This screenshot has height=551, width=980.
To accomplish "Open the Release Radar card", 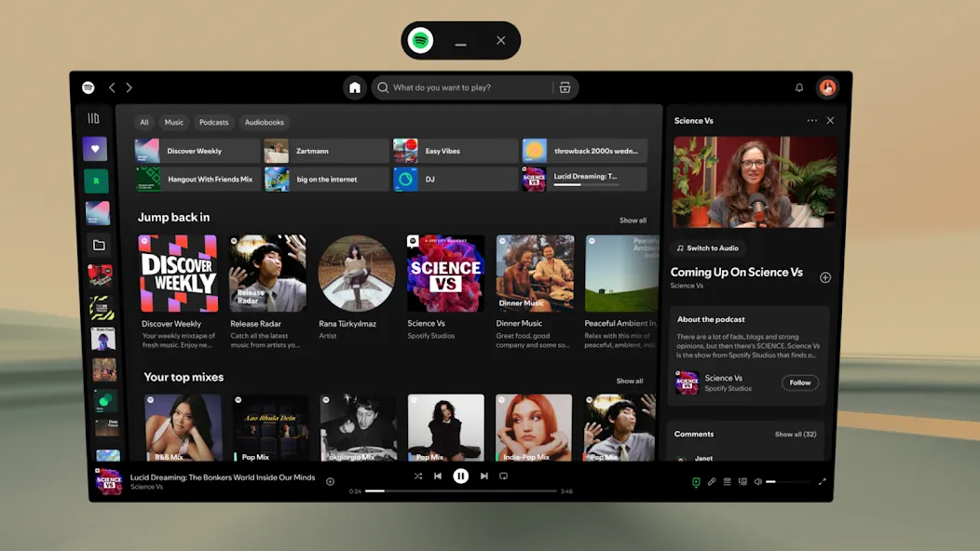I will click(x=267, y=291).
